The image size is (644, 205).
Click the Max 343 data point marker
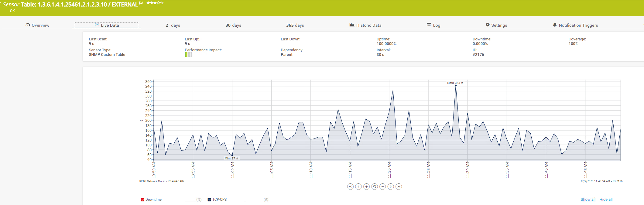point(456,86)
